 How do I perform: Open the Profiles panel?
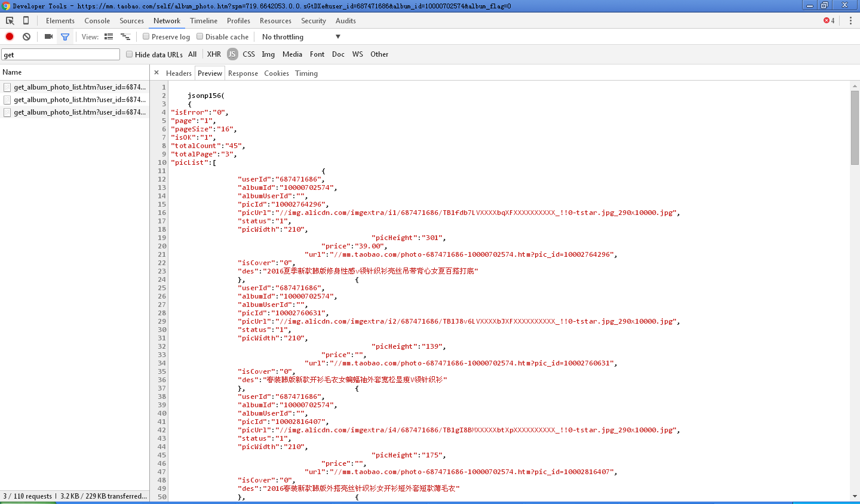tap(238, 20)
